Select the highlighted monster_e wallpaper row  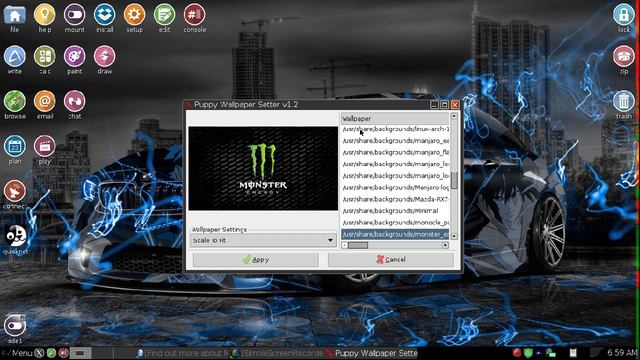[x=395, y=234]
